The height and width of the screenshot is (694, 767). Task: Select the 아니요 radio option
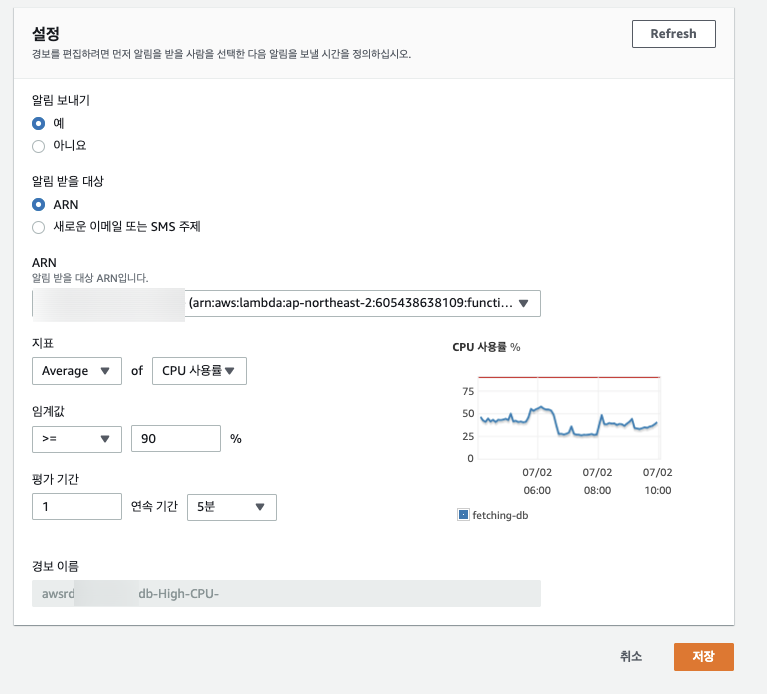39,145
